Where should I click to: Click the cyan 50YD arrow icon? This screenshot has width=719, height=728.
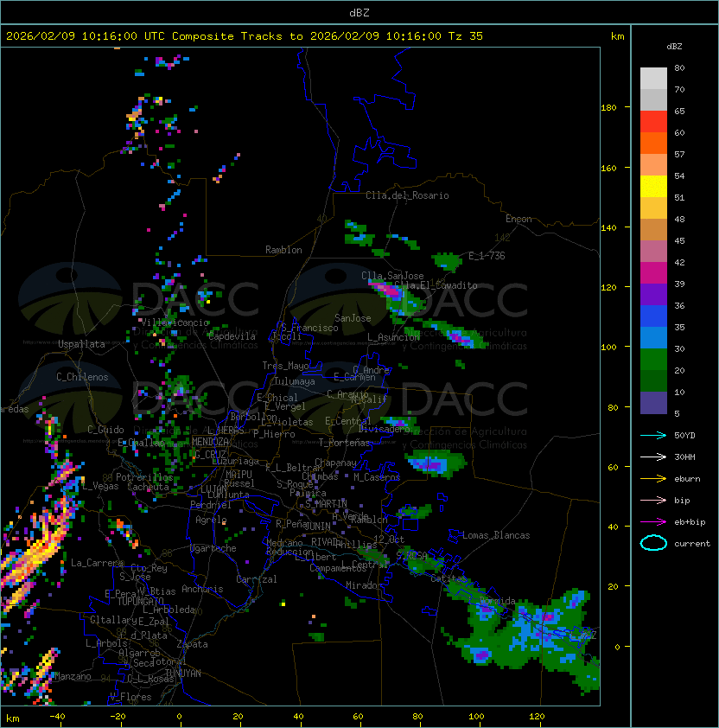tap(653, 435)
